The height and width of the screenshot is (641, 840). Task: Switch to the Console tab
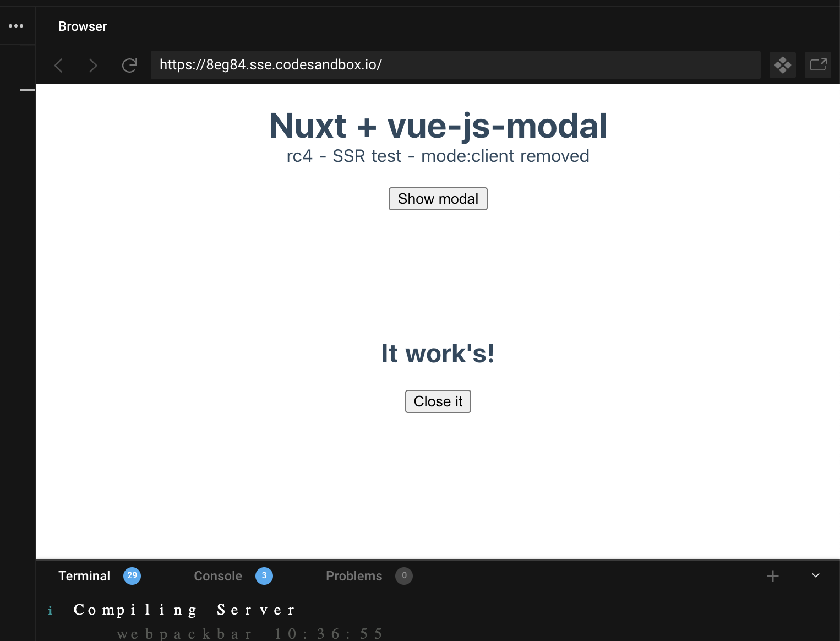click(x=218, y=576)
